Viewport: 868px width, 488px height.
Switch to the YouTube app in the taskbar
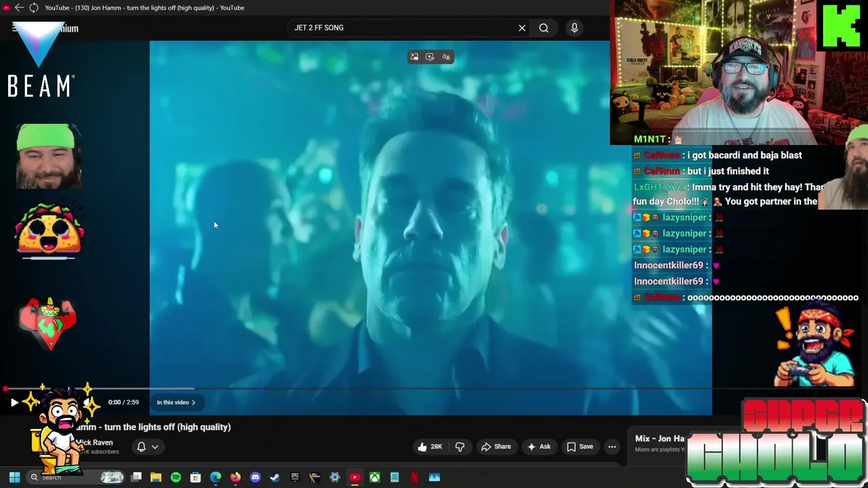[355, 477]
